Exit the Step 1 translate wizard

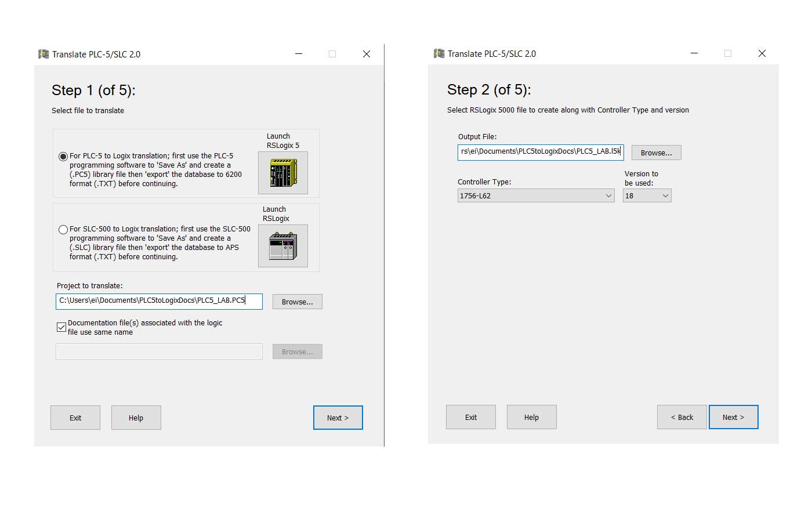(x=75, y=418)
